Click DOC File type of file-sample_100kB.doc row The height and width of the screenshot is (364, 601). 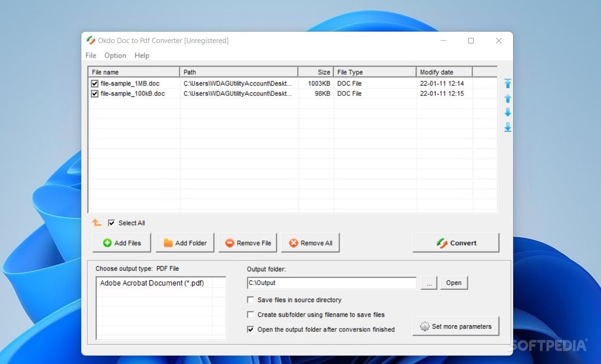349,94
